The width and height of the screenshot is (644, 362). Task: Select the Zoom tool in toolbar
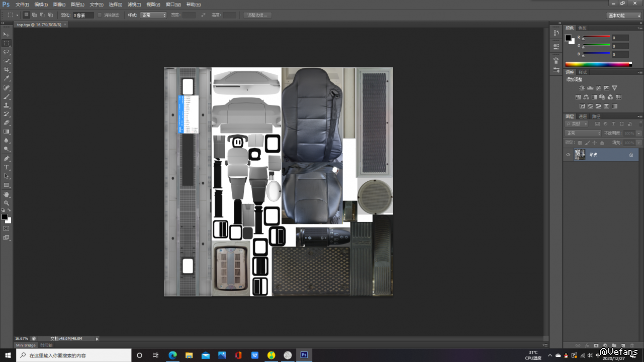coord(7,203)
